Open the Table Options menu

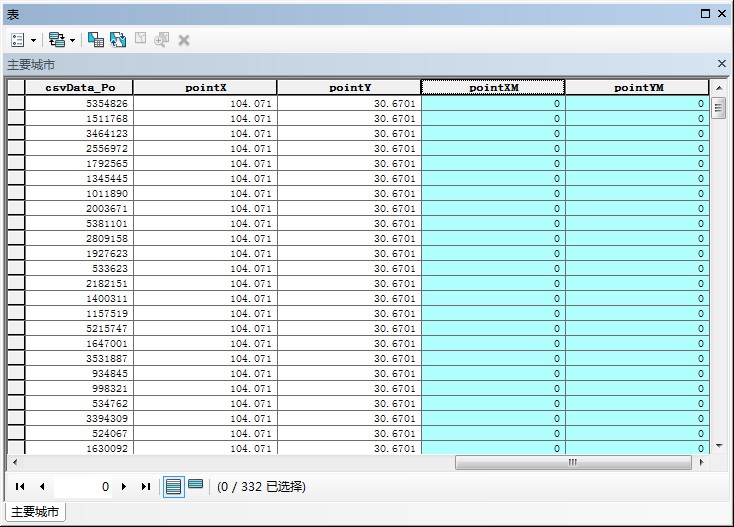point(23,40)
